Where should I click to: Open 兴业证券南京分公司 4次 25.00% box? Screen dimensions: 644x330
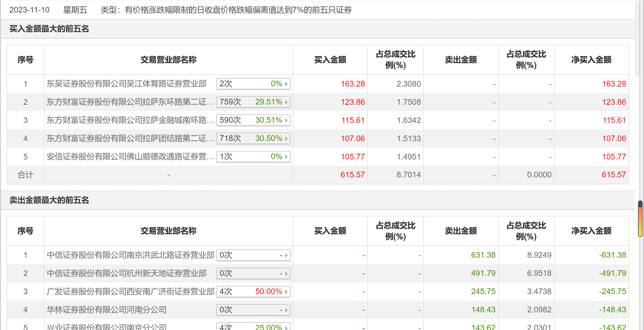[x=253, y=327]
